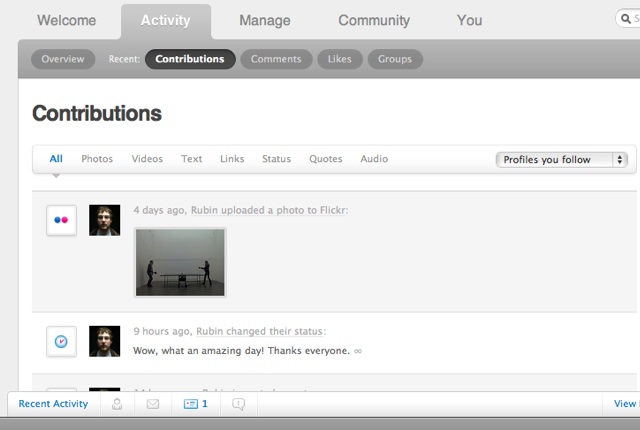Click Rubin's avatar on the Flickr post
The image size is (640, 430).
[104, 220]
